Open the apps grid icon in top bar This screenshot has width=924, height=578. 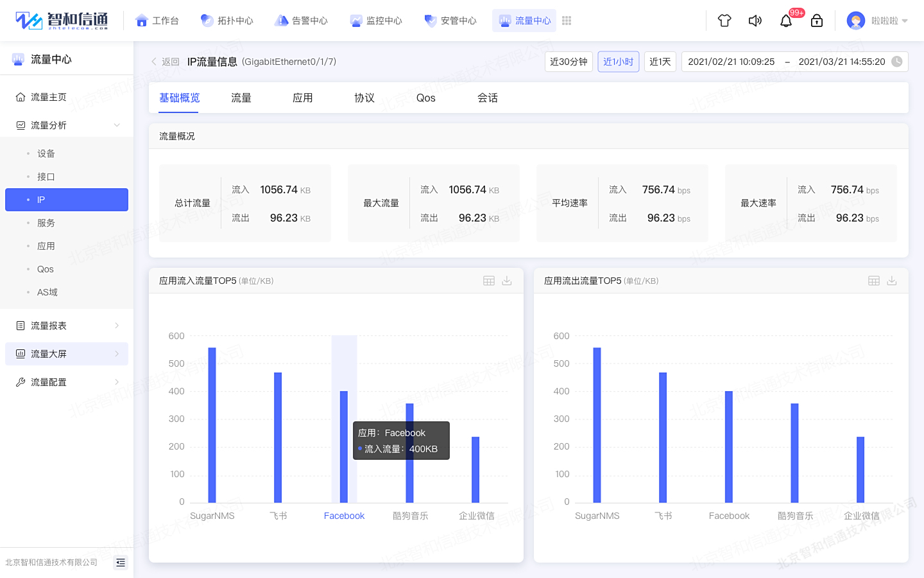(567, 21)
